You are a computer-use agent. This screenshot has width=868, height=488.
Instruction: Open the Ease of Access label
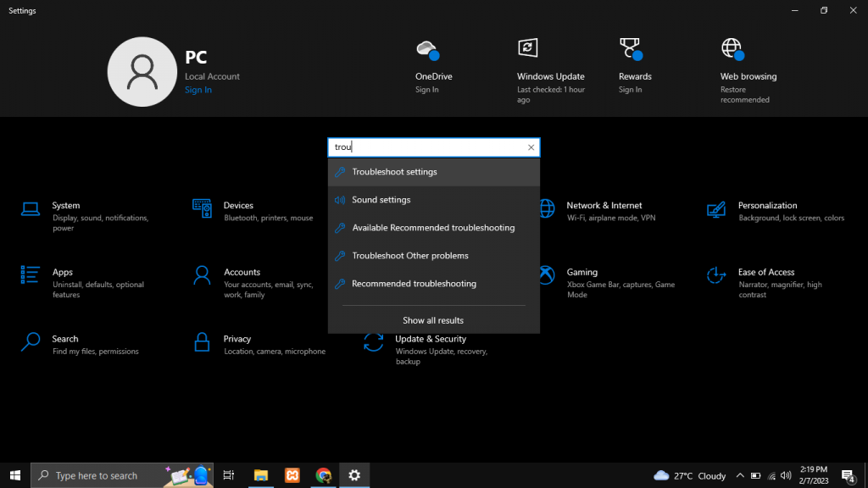tap(766, 272)
